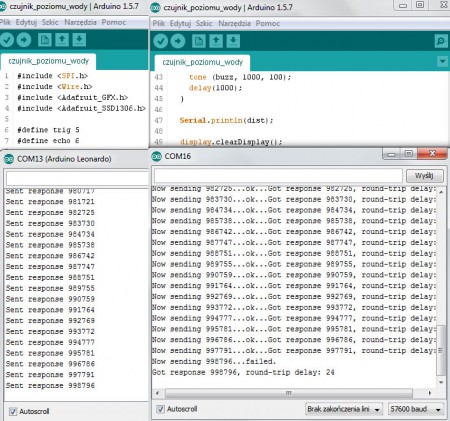Select czujnik_poziomu_wody tab in right window
450x421 pixels.
203,63
